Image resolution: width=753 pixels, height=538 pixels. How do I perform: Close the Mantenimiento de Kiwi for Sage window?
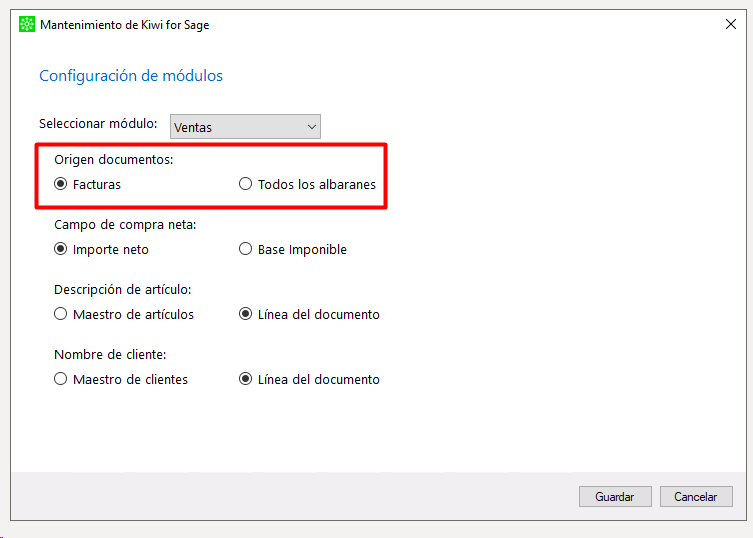coord(730,24)
